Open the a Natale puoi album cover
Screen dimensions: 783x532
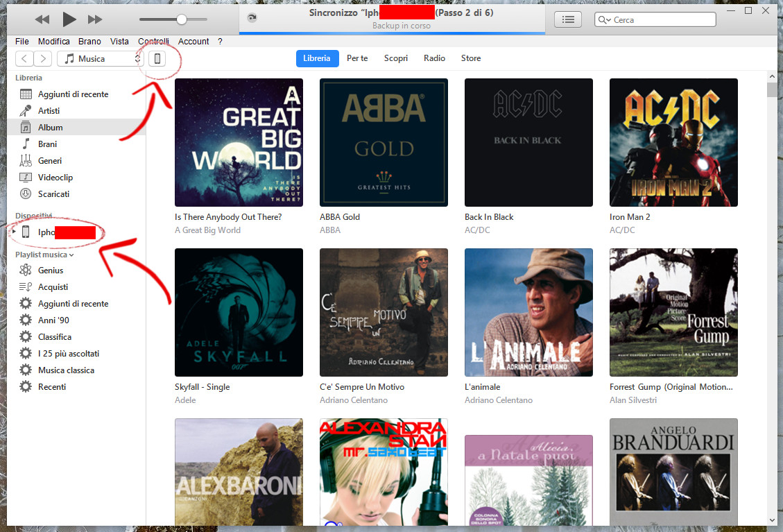pyautogui.click(x=529, y=480)
